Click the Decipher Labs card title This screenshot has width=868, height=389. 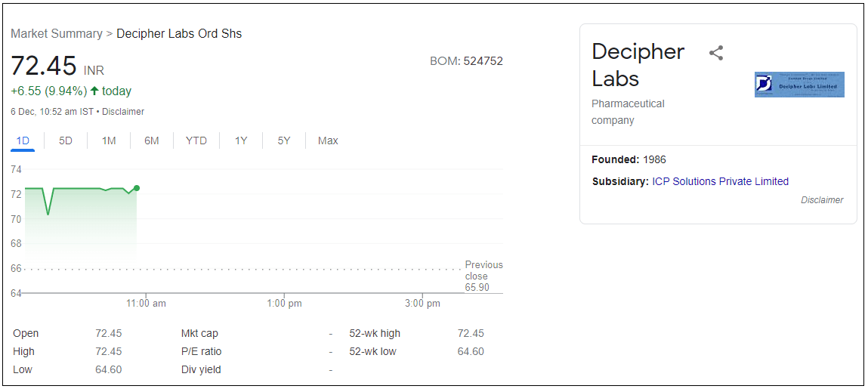[638, 65]
